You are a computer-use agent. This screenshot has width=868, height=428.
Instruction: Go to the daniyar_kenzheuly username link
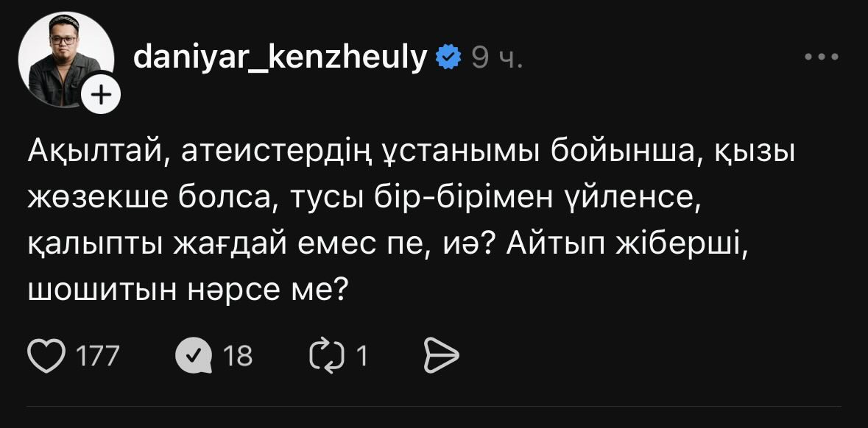tap(280, 57)
